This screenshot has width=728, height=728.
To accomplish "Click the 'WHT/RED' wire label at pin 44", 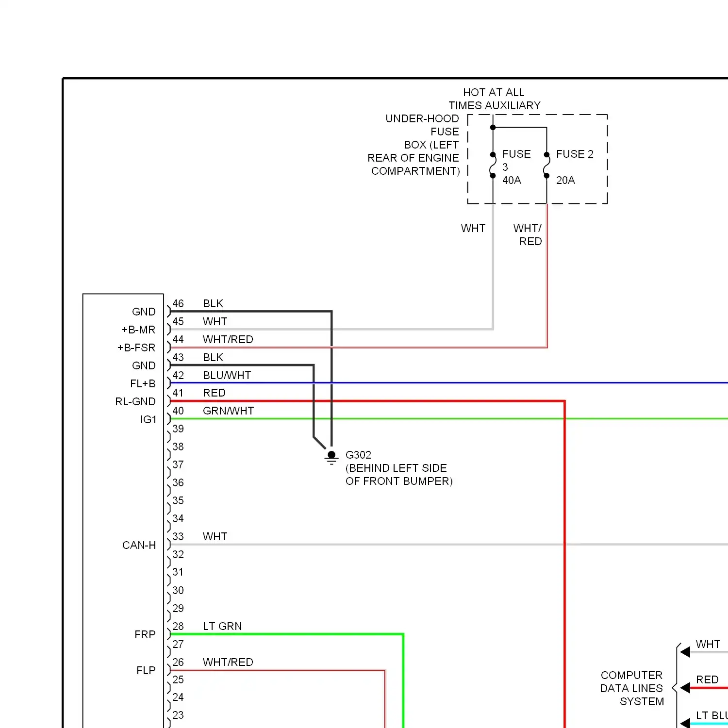I will (x=228, y=339).
